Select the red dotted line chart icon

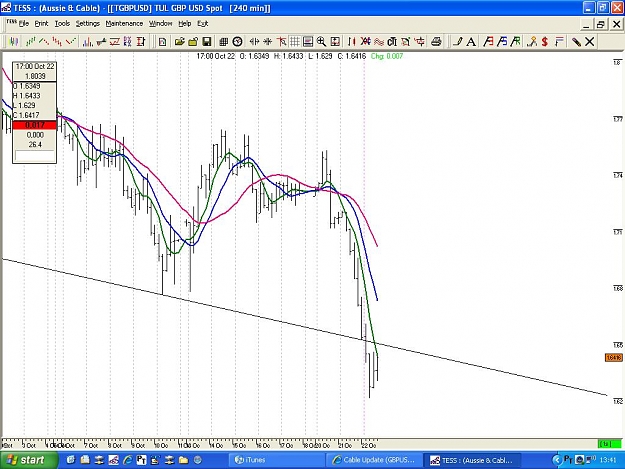click(x=71, y=41)
